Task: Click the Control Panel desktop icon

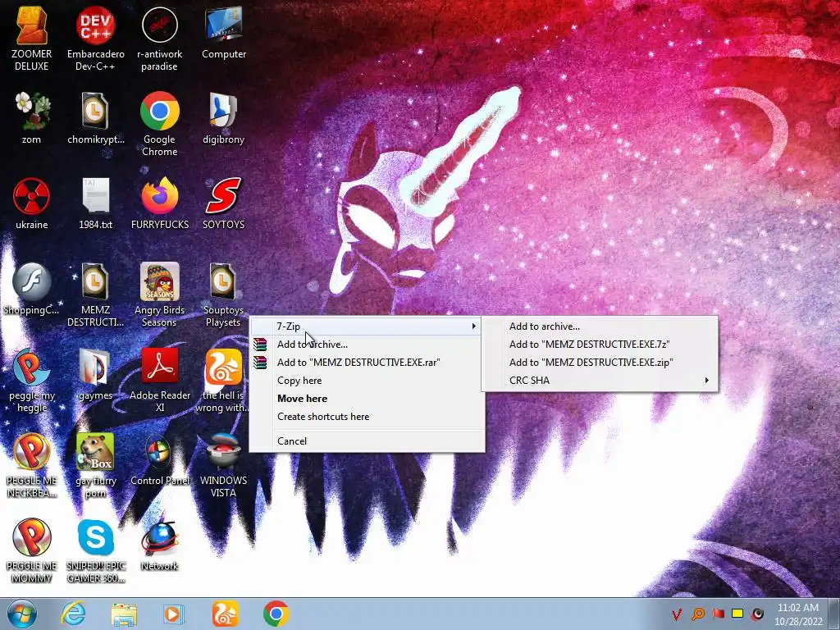Action: (x=160, y=459)
